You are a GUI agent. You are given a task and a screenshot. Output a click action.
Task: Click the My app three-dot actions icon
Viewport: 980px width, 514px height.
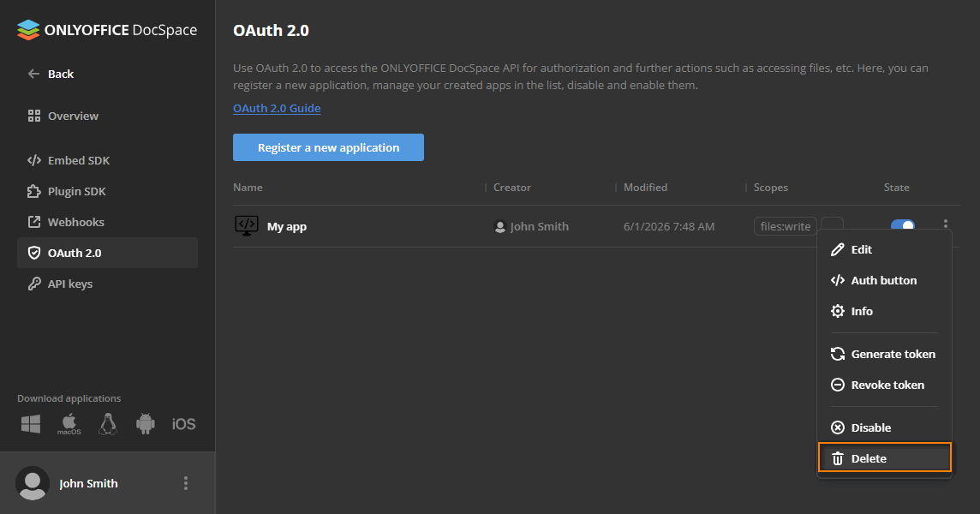click(x=945, y=224)
